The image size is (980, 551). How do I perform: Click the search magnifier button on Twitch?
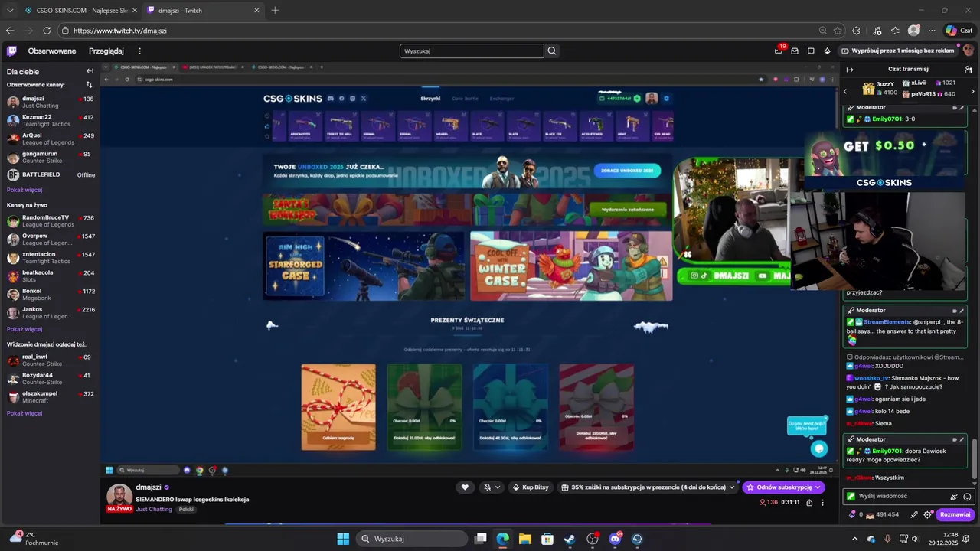551,51
